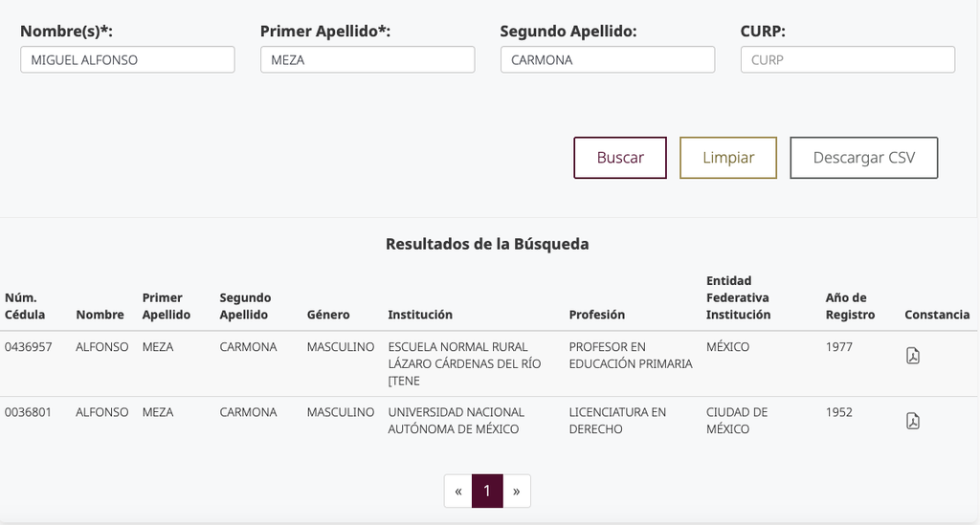Open PDF constancia for cédula 0036801
Viewport: 980px width, 525px height.
[912, 421]
